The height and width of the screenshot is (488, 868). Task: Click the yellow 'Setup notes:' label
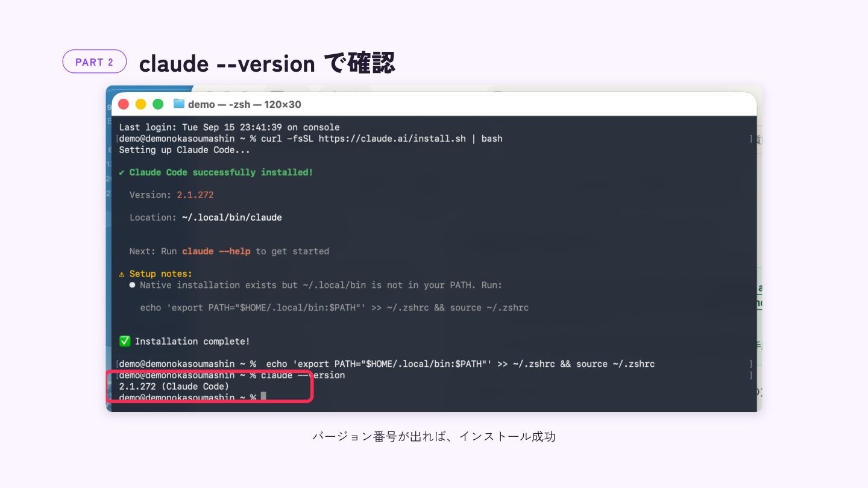tap(161, 274)
